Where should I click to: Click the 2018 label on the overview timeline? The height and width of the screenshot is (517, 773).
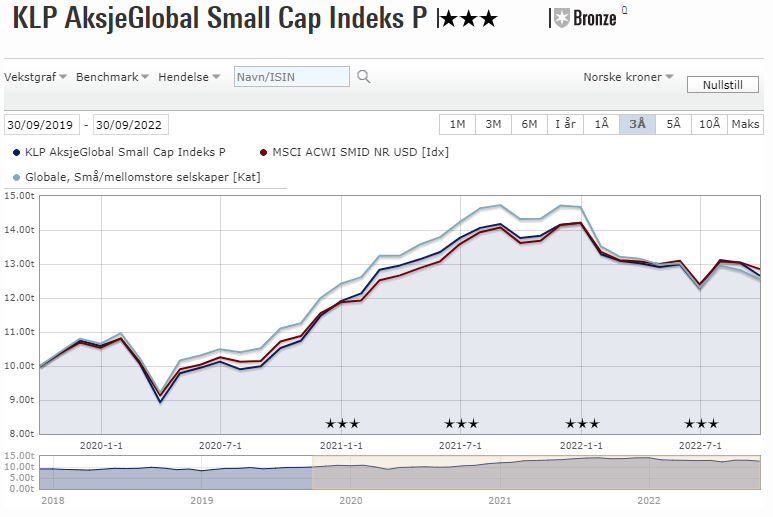pos(53,501)
